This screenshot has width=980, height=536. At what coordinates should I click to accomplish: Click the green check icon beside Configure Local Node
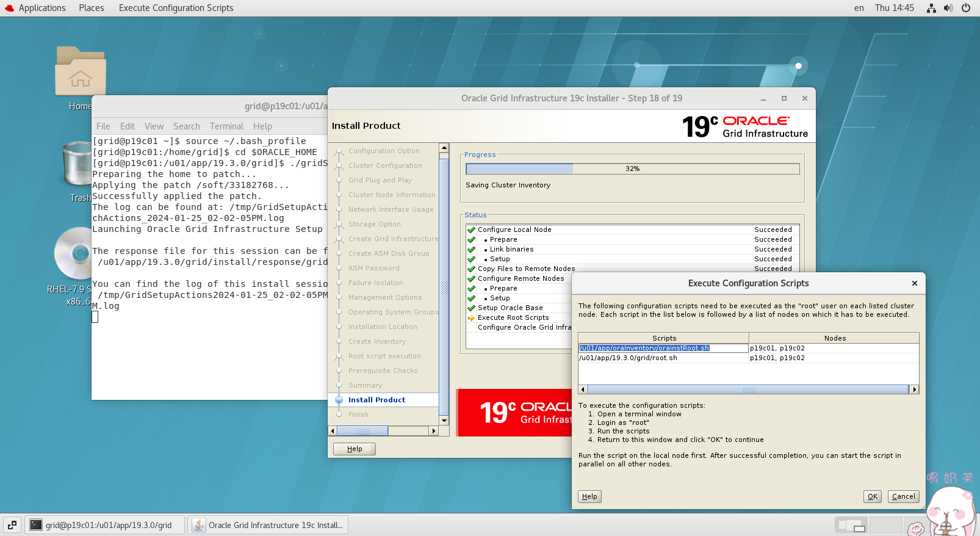click(x=471, y=230)
